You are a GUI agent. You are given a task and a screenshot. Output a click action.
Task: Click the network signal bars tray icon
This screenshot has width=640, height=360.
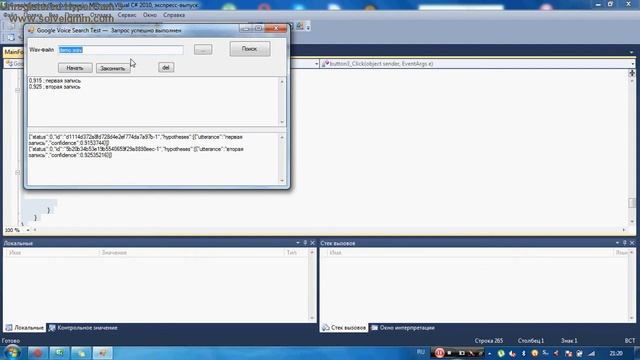tap(591, 353)
